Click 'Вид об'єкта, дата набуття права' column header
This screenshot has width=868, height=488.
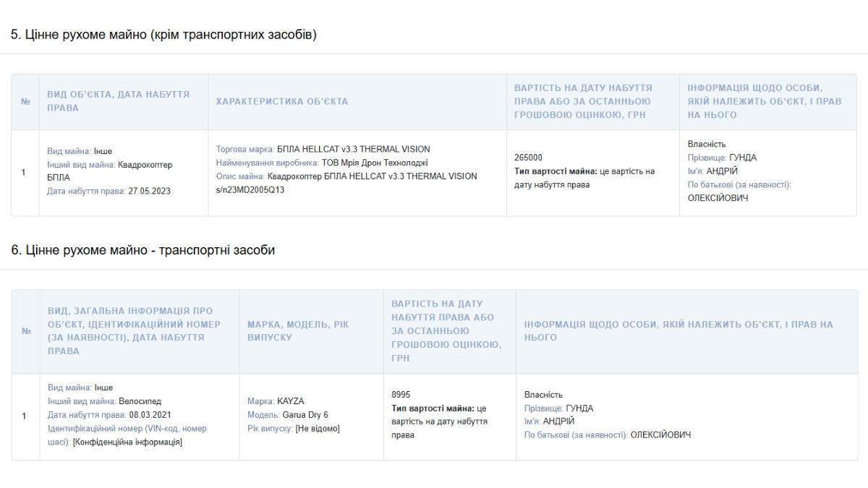tap(118, 101)
